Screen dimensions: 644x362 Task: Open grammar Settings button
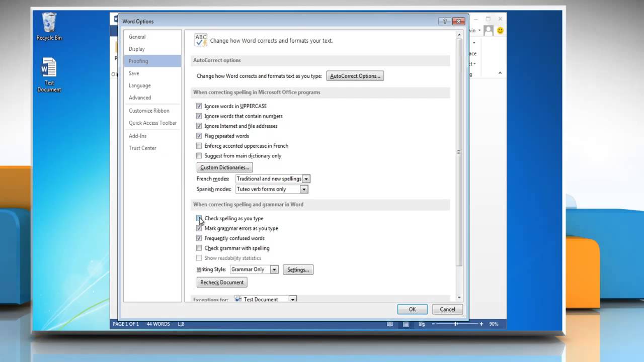click(298, 269)
